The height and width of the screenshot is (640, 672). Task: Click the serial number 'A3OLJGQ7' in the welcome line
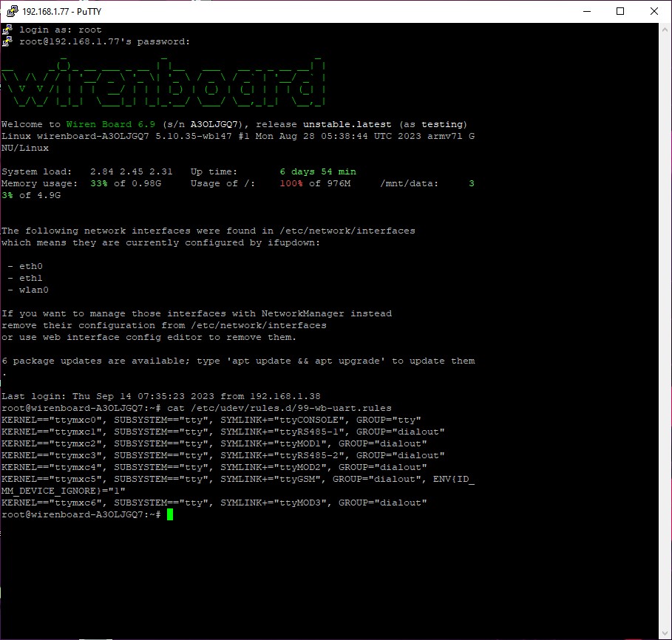tap(214, 124)
